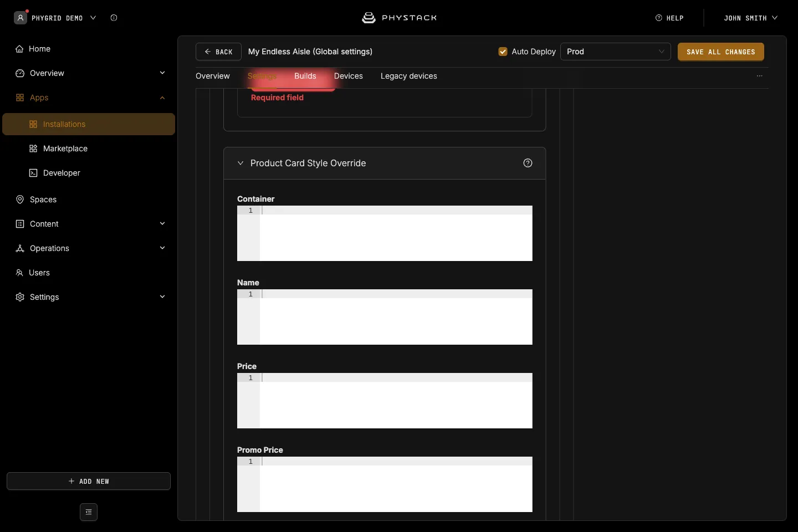Click the Operations icon in the sidebar

(20, 248)
